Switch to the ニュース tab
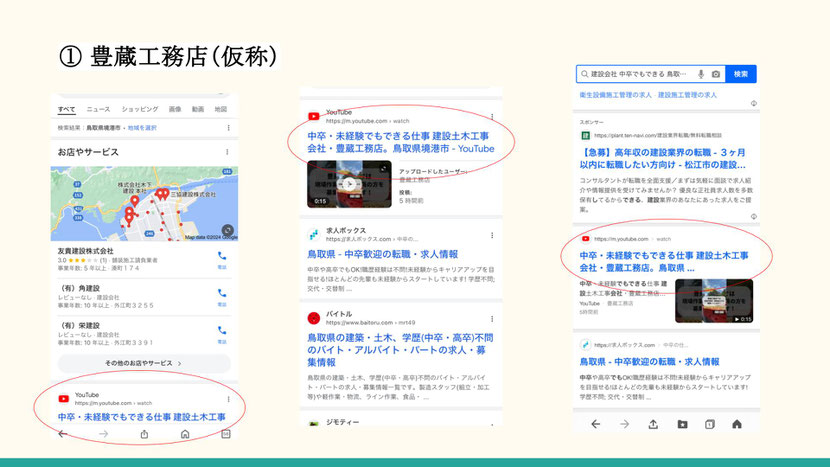 tap(98, 109)
